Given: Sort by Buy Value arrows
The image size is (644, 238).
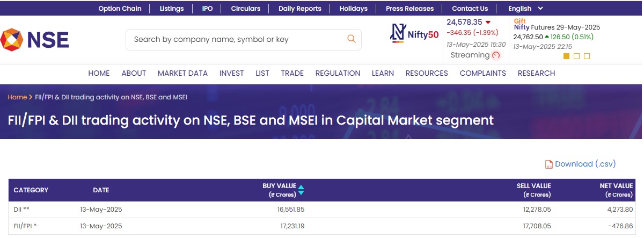Looking at the screenshot, I should point(301,190).
